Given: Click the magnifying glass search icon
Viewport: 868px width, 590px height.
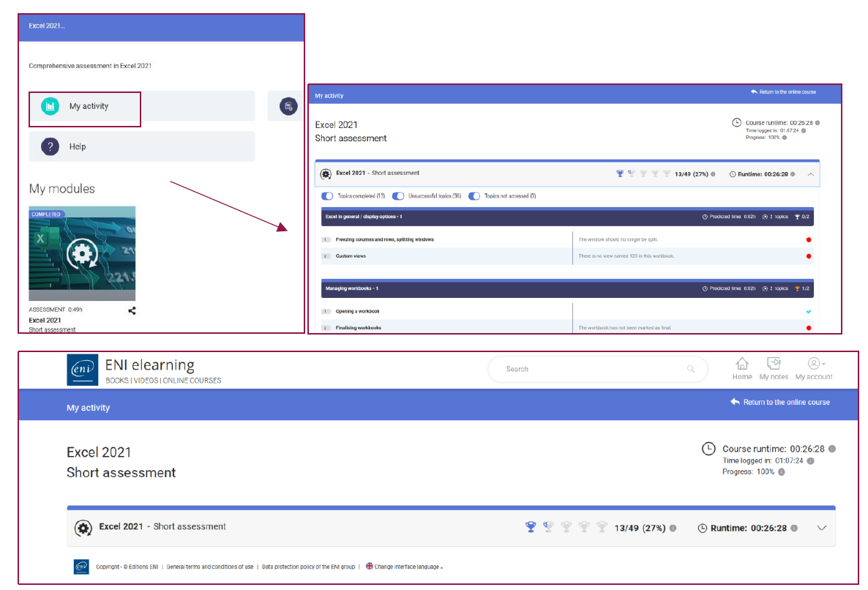Looking at the screenshot, I should point(690,369).
